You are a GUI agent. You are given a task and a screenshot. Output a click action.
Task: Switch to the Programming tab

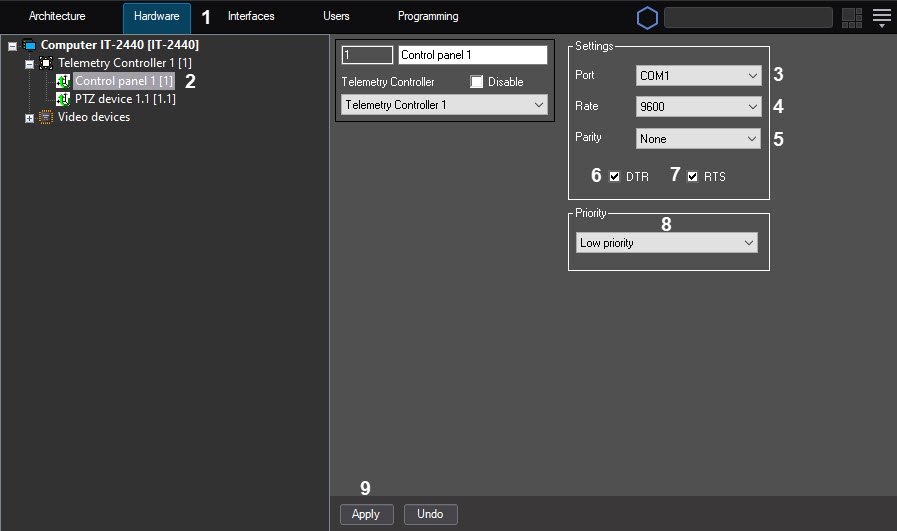(x=428, y=17)
